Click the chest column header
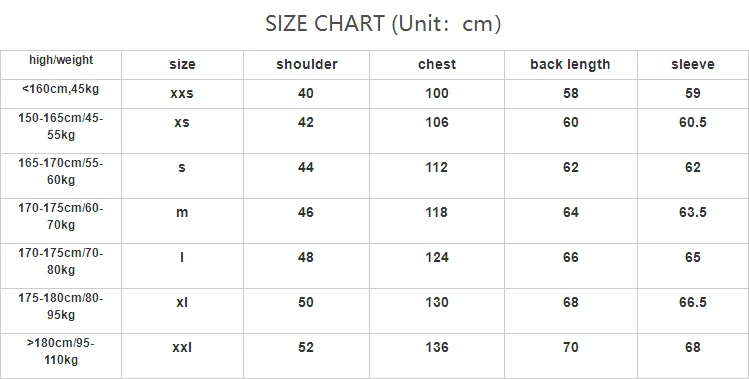This screenshot has height=379, width=749. click(437, 65)
